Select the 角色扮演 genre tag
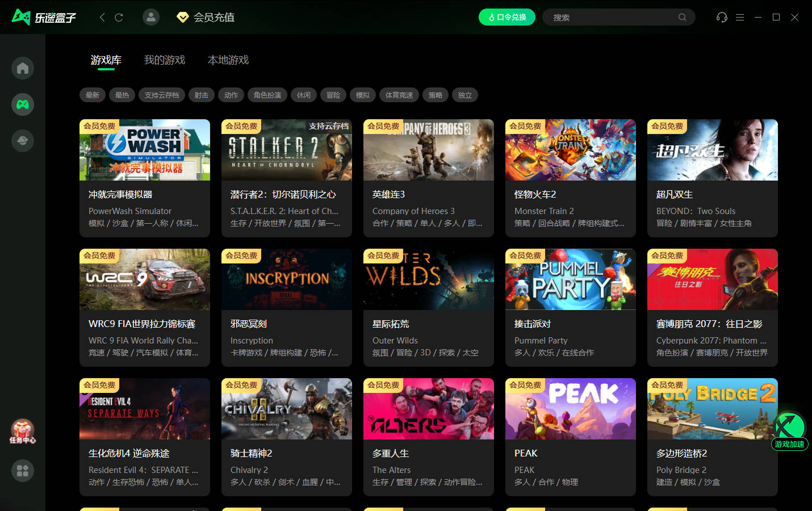Viewport: 812px width, 511px height. [267, 95]
